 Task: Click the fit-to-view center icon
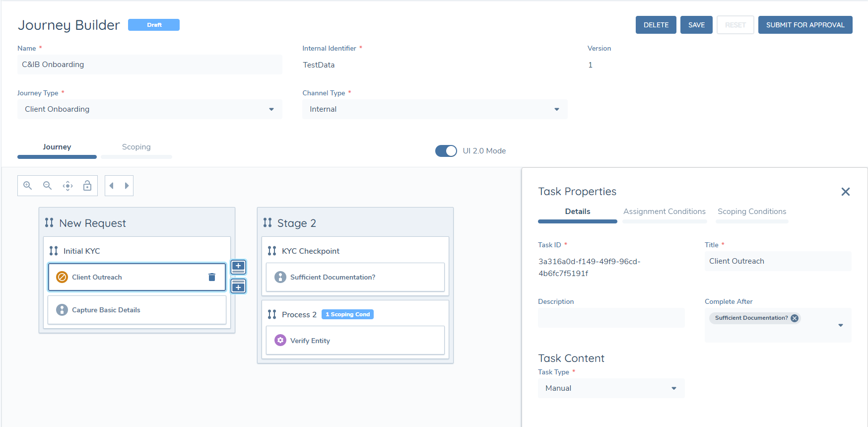67,186
